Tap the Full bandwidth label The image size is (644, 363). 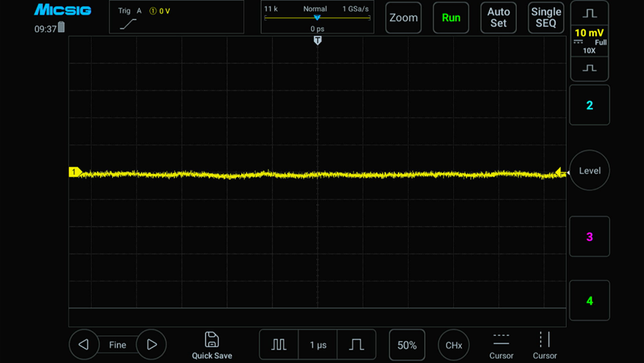click(x=600, y=42)
